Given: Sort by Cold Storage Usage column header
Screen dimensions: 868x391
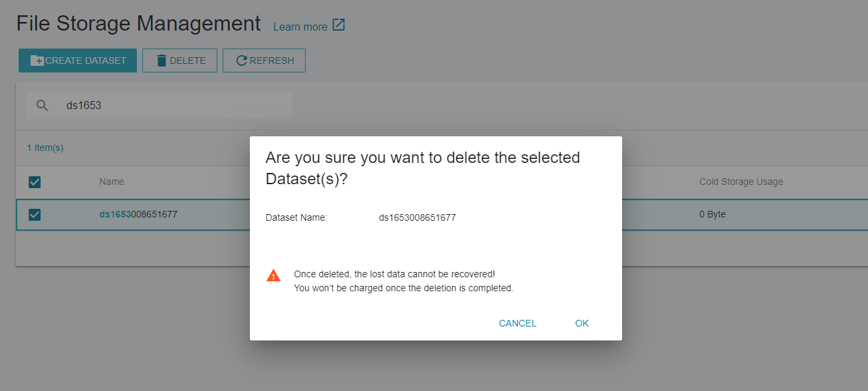Looking at the screenshot, I should pyautogui.click(x=741, y=182).
